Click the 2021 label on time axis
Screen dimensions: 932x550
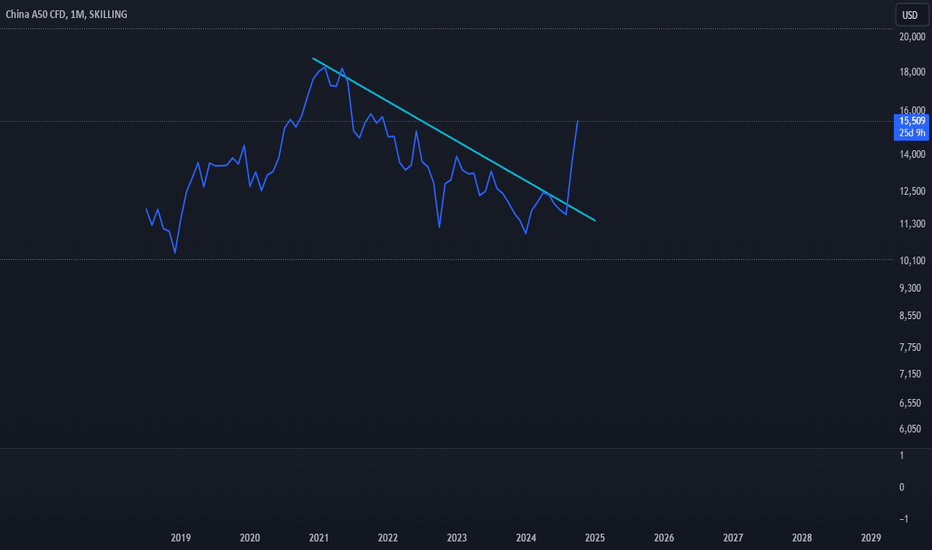(x=319, y=538)
